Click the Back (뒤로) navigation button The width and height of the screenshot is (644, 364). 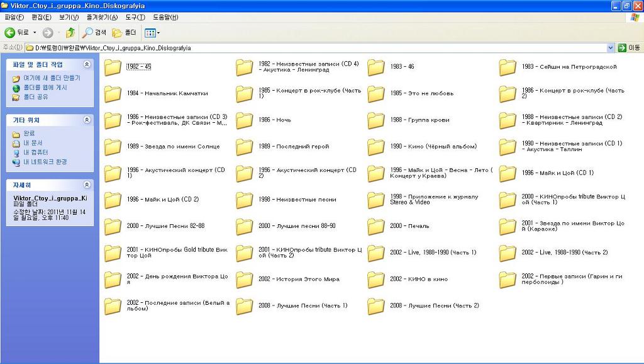click(16, 33)
